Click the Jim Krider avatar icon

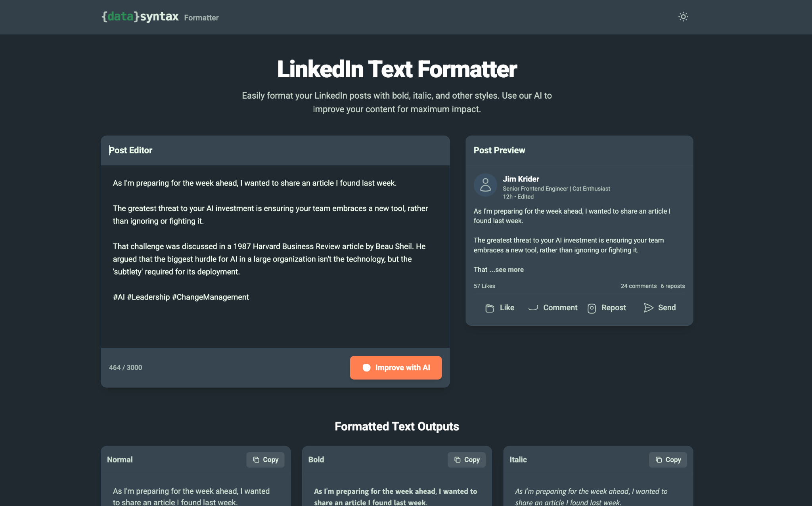coord(485,185)
